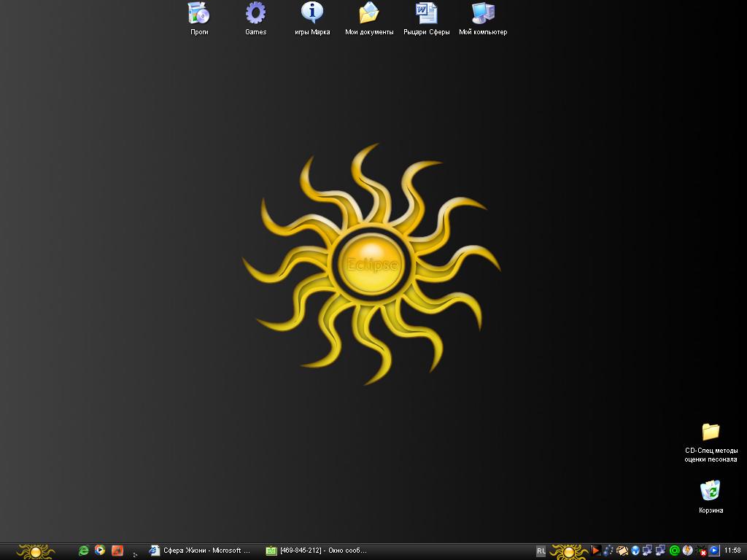The image size is (747, 560).
Task: Launch Windows Media Player from Quick Launch
Action: click(x=100, y=551)
